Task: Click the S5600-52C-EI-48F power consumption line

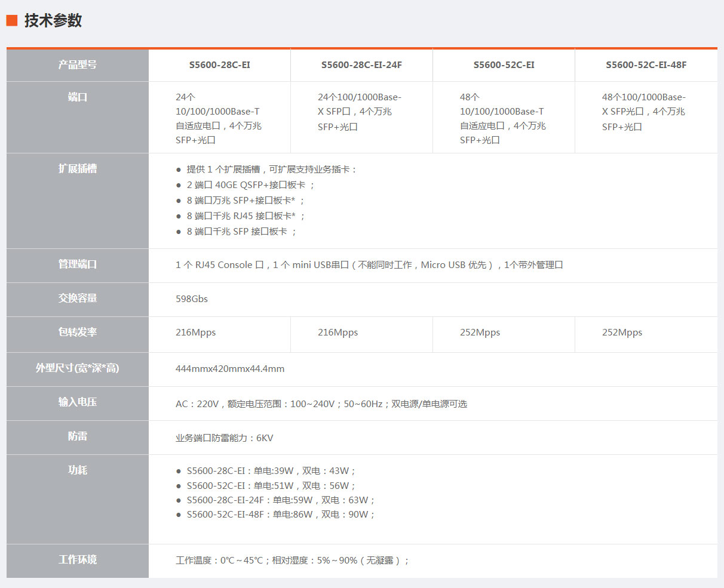Action: click(280, 515)
